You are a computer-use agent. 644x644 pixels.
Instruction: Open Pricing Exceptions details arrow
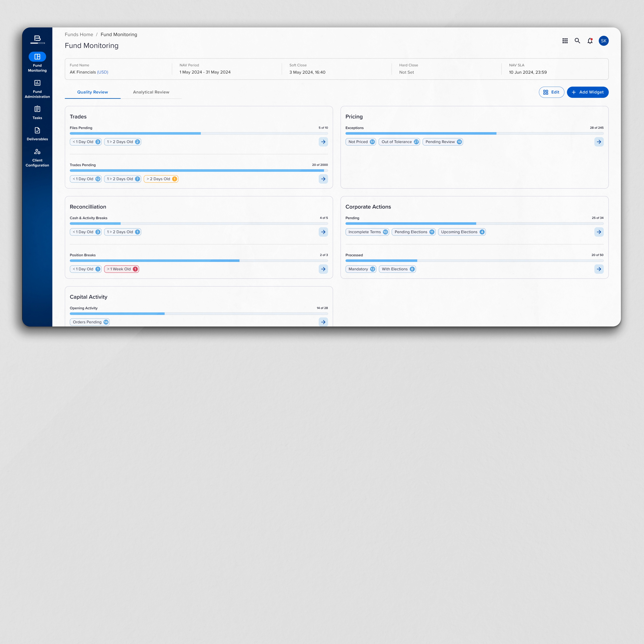pos(599,142)
